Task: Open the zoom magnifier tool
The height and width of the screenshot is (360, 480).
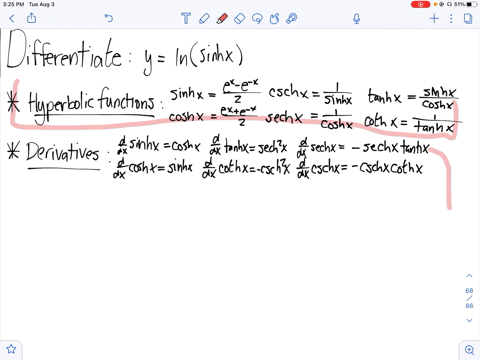Action: pyautogui.click(x=469, y=350)
